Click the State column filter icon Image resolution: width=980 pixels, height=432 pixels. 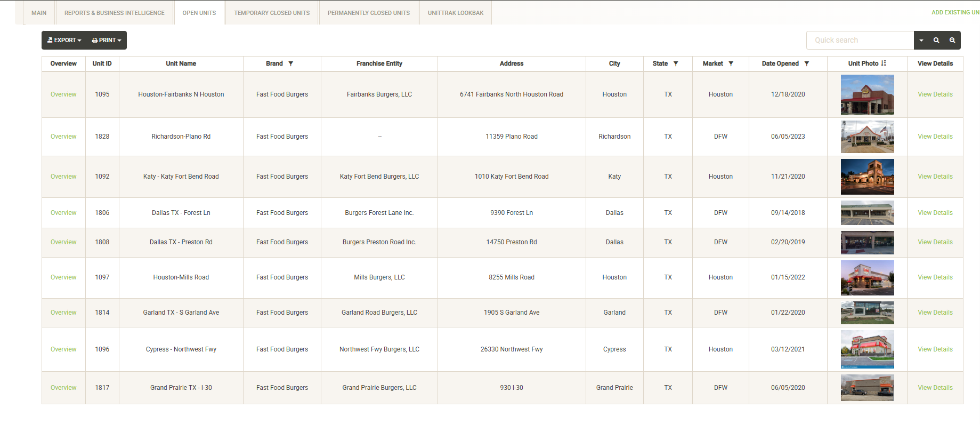pyautogui.click(x=676, y=63)
